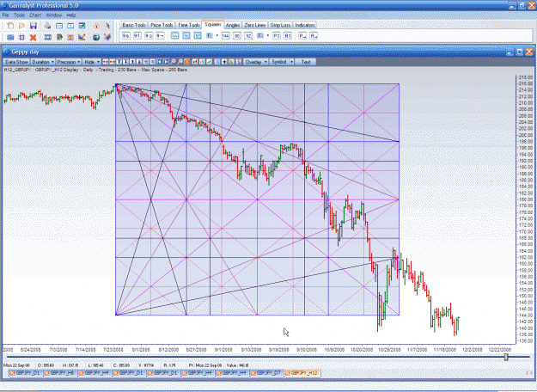The height and width of the screenshot is (392, 537).
Task: Click the 'Geppy day' chart window title
Action: (25, 52)
